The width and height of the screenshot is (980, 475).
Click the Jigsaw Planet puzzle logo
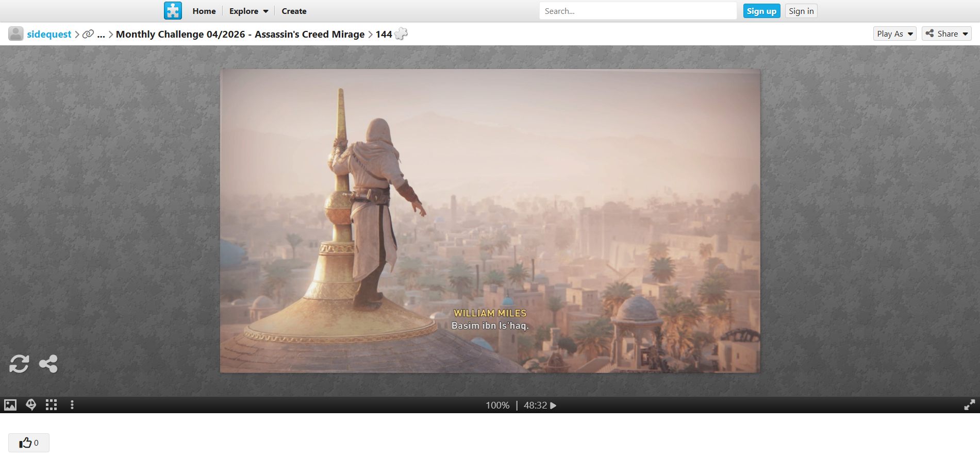(x=173, y=11)
